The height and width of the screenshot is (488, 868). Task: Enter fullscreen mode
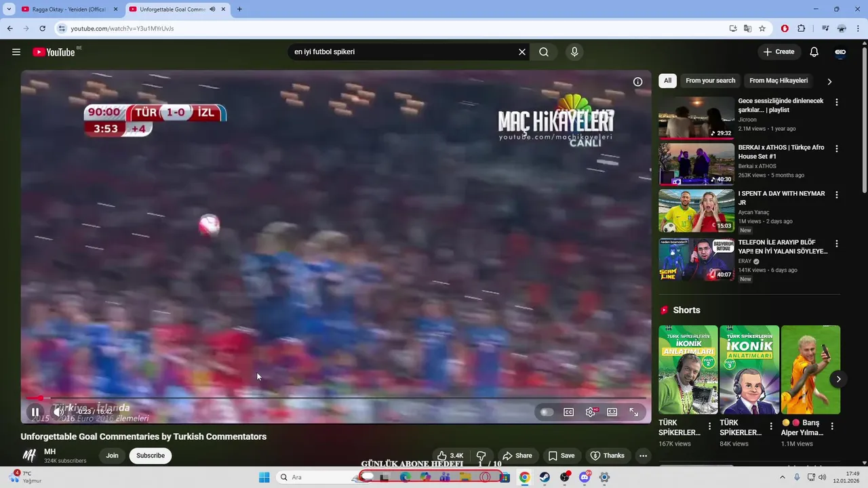tap(634, 412)
